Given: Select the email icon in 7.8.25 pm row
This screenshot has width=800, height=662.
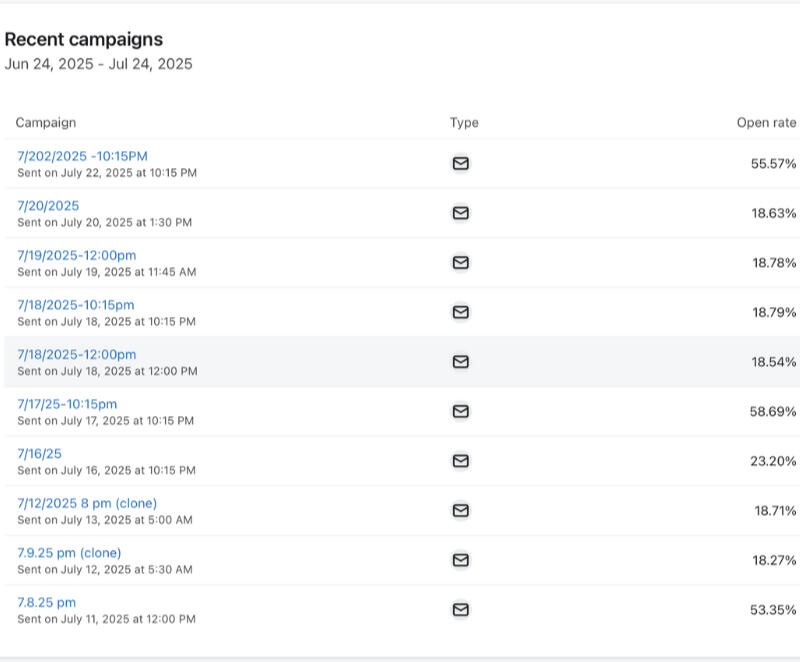Looking at the screenshot, I should [x=461, y=609].
